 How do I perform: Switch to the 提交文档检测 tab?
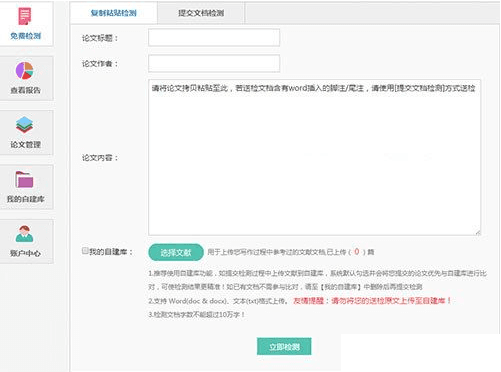click(x=201, y=13)
